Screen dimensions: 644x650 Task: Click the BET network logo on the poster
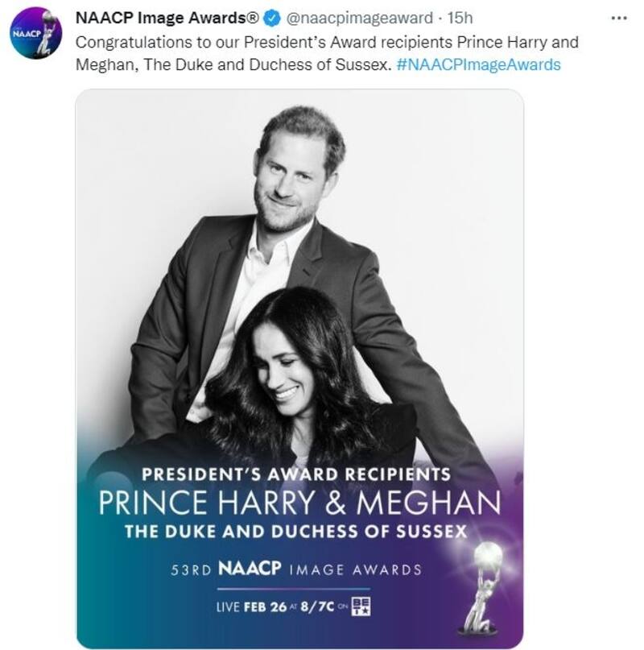click(x=360, y=606)
